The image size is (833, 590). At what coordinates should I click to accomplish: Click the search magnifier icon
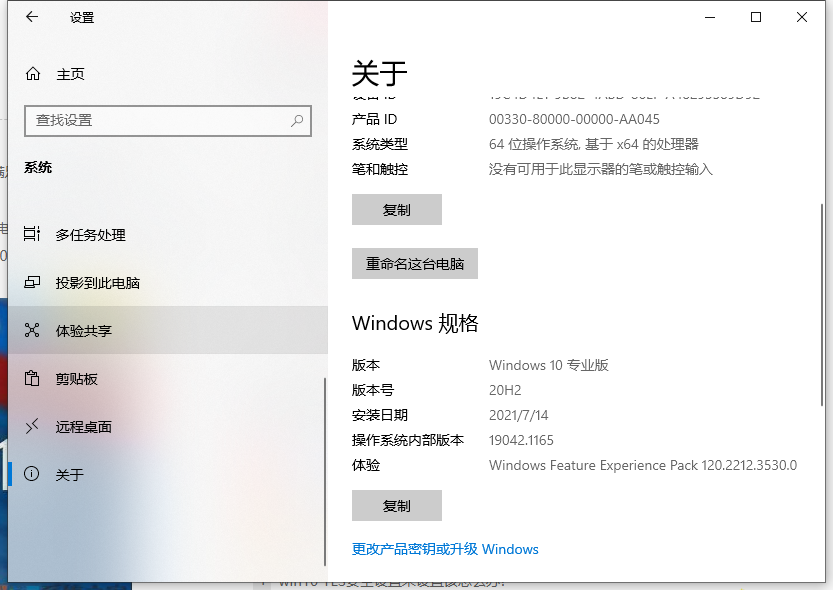click(297, 121)
